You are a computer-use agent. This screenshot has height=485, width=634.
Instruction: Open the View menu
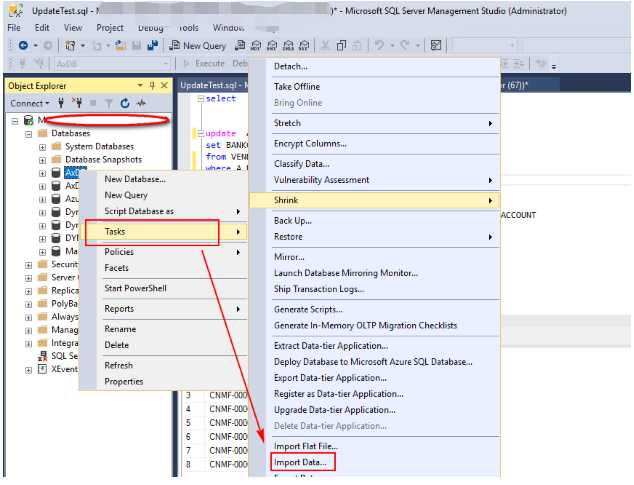[73, 28]
